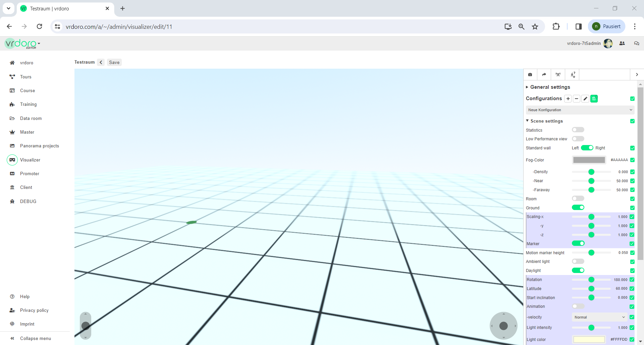The image size is (644, 345).
Task: Click the green marker on the grid floor
Action: click(191, 222)
